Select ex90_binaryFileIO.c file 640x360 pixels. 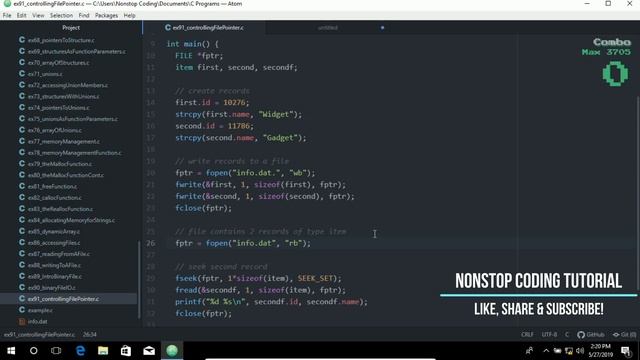pyautogui.click(x=51, y=288)
